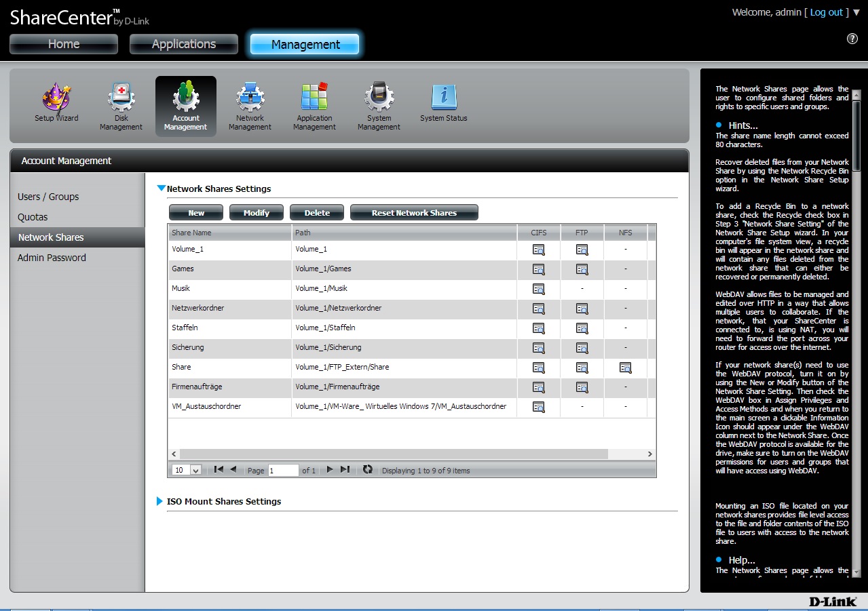Collapse Network Shares Settings section
The image size is (868, 611).
(162, 189)
